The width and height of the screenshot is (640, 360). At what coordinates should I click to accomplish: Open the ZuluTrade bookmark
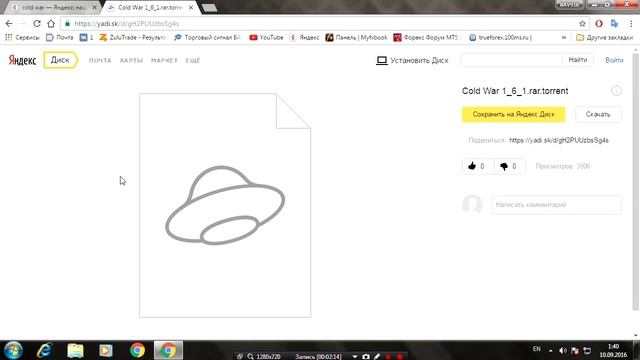coord(133,37)
